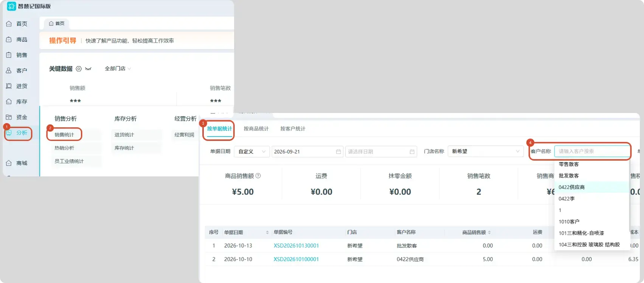The height and width of the screenshot is (283, 644).
Task: Open 销售统计 under 销售分析
Action: [x=64, y=135]
